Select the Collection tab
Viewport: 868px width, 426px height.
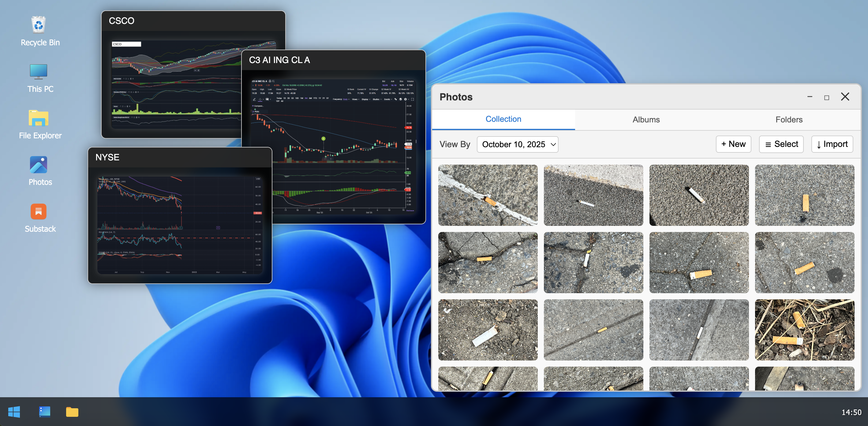[x=503, y=119]
